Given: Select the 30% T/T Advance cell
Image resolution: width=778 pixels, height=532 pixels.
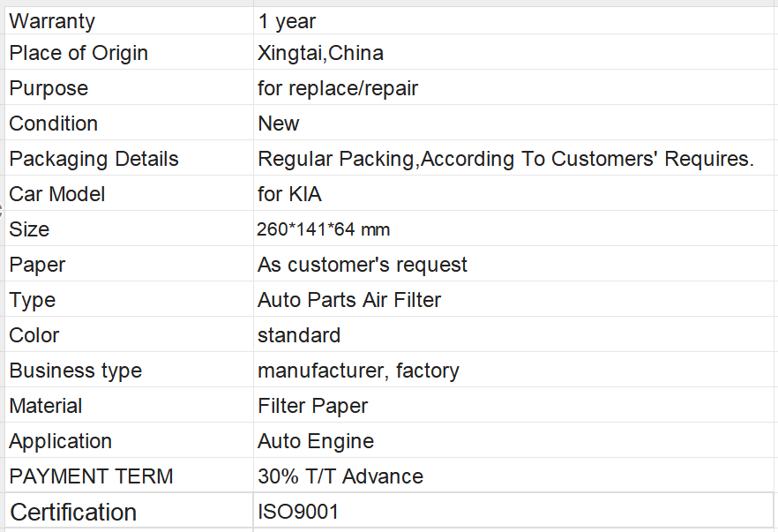Looking at the screenshot, I should pos(515,475).
